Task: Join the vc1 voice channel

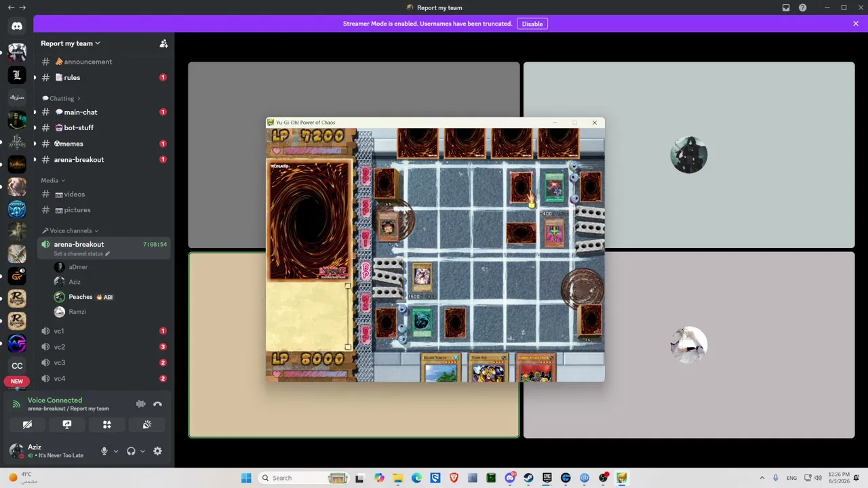Action: (x=104, y=331)
